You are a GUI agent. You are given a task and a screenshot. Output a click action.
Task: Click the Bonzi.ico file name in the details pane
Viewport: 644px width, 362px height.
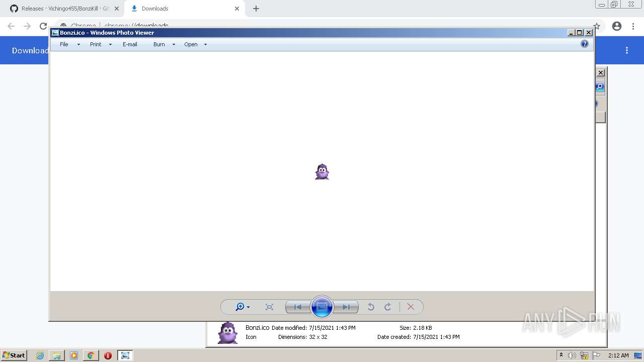[x=257, y=328]
